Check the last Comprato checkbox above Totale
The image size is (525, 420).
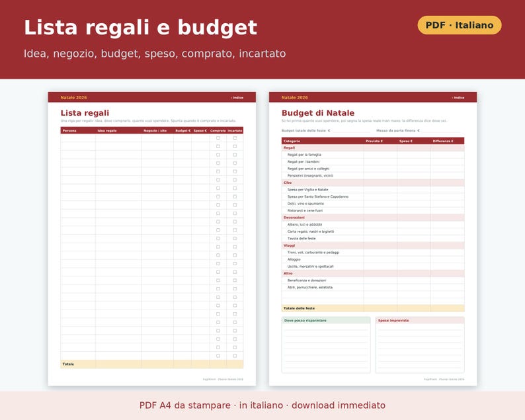tap(218, 356)
